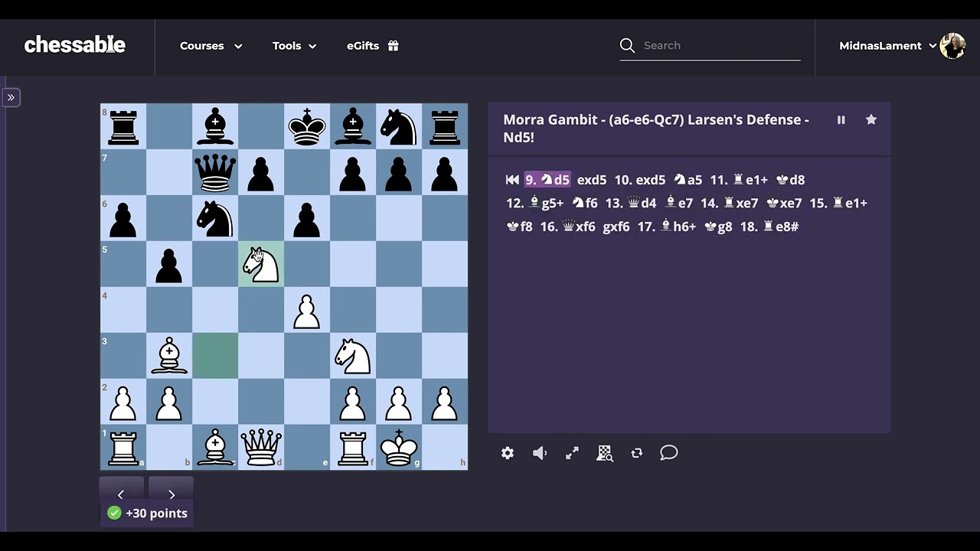Click the black queen on c7

point(215,172)
